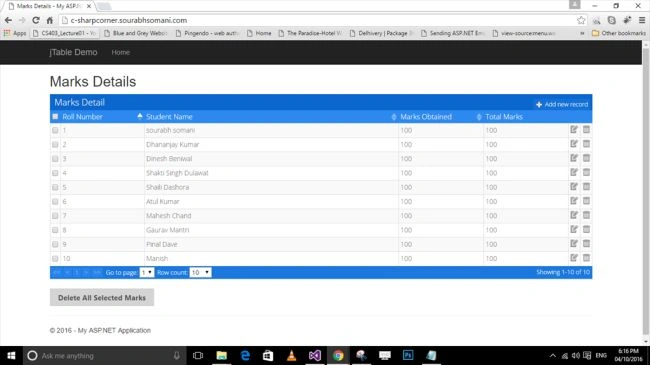Reload the page in the browser

click(x=36, y=20)
